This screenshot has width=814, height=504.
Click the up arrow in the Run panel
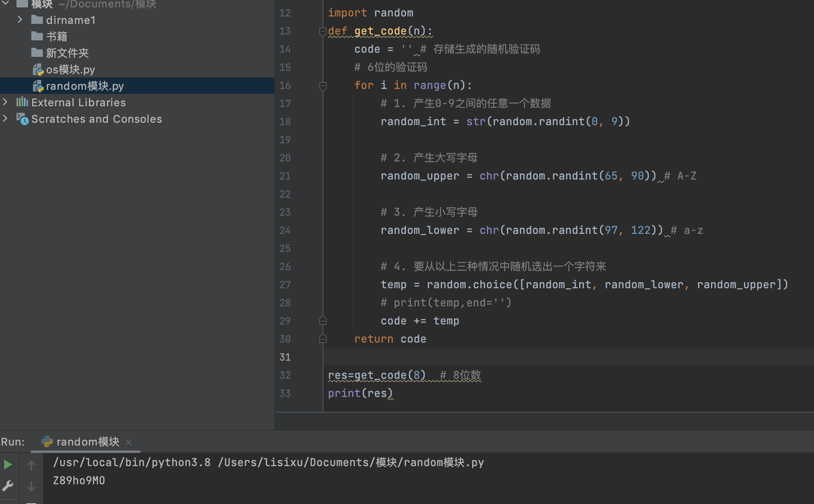click(x=31, y=465)
